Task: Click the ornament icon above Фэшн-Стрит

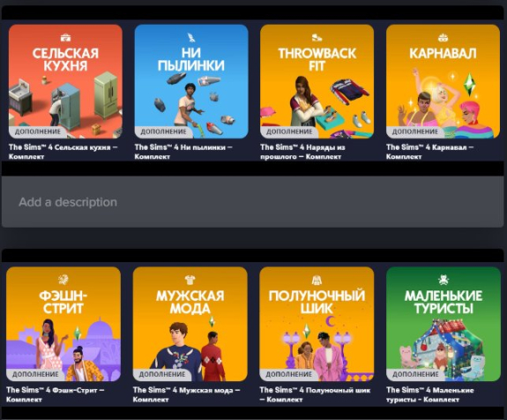Action: (63, 280)
